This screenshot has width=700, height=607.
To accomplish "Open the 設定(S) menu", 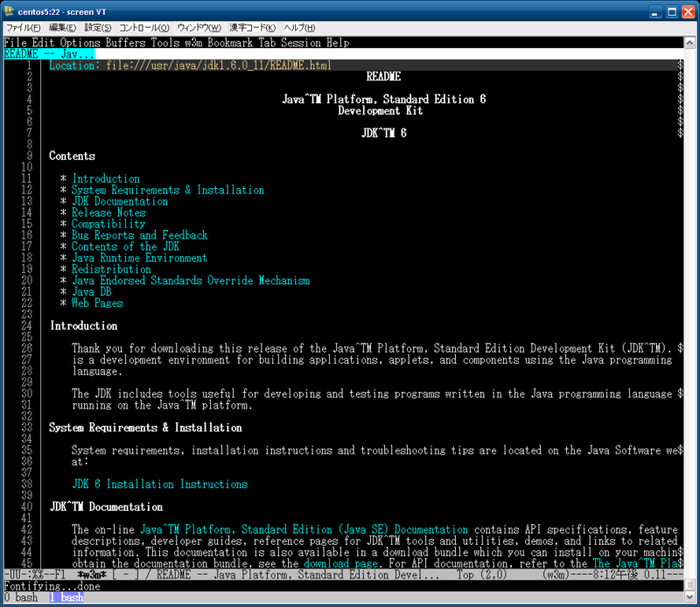I will (x=98, y=28).
